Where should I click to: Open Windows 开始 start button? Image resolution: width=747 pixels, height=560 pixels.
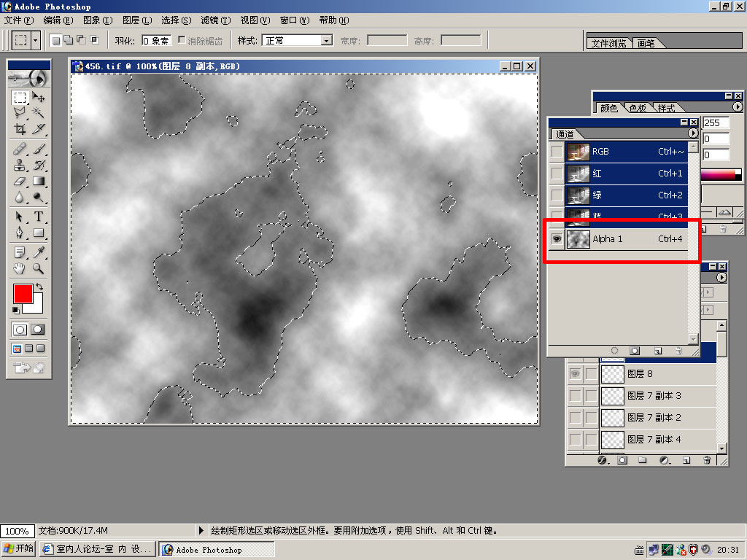pyautogui.click(x=18, y=548)
